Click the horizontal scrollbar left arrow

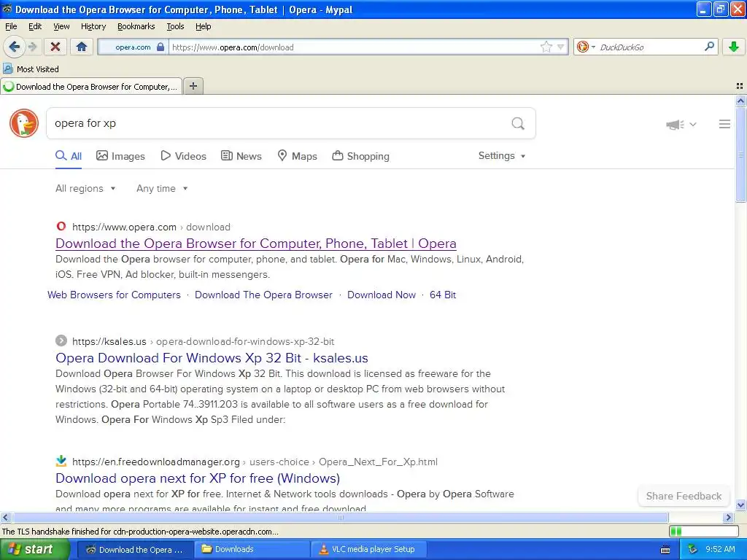5,517
